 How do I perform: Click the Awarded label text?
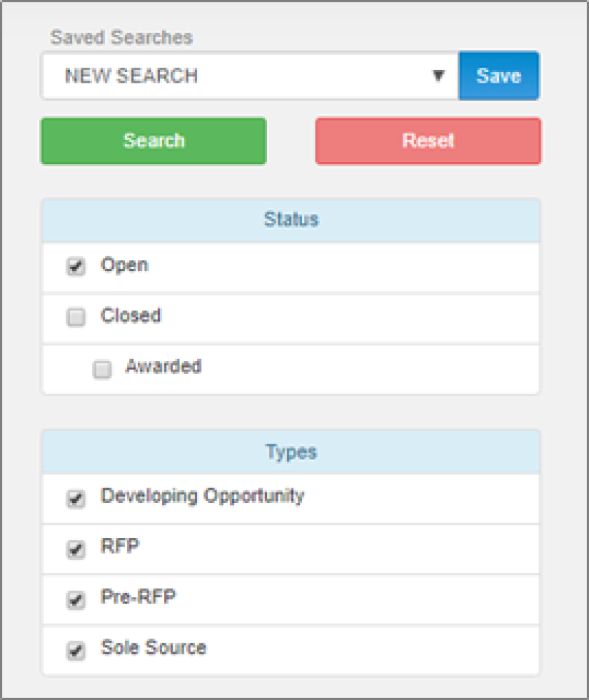click(x=163, y=366)
